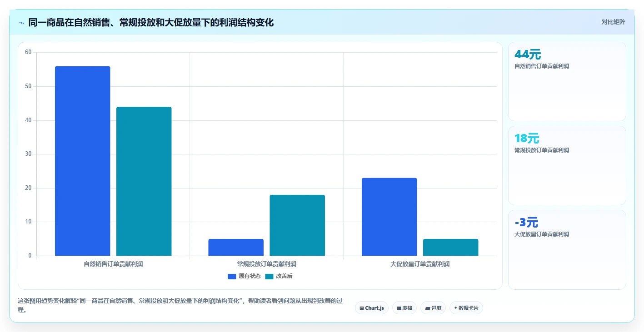The height and width of the screenshot is (332, 644).
Task: Click the -3元 data card
Action: pyautogui.click(x=567, y=249)
